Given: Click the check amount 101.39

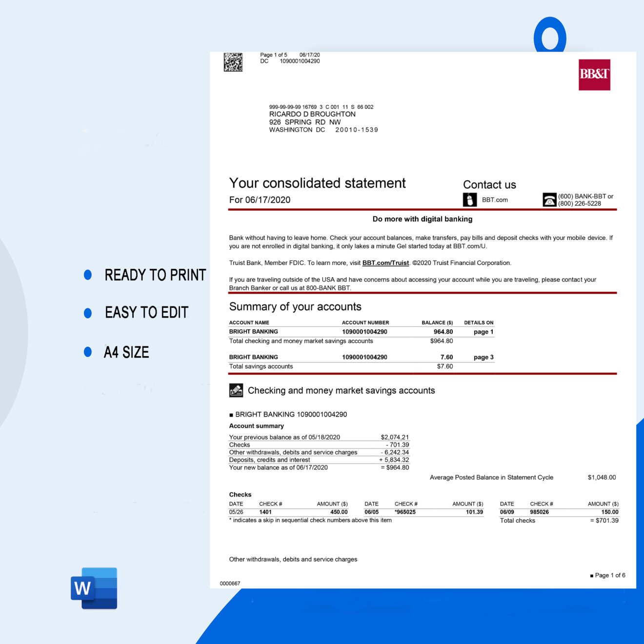Looking at the screenshot, I should [x=474, y=512].
